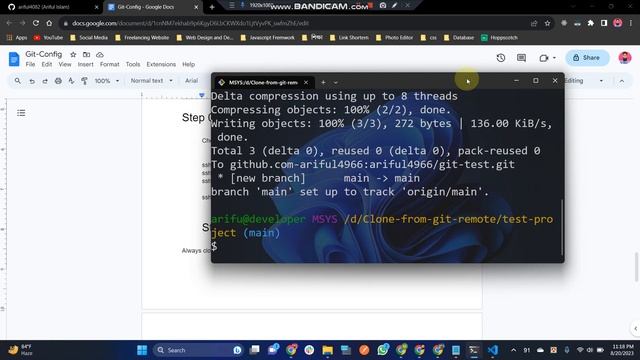Open the Hoppscotch bookmark

point(499,38)
